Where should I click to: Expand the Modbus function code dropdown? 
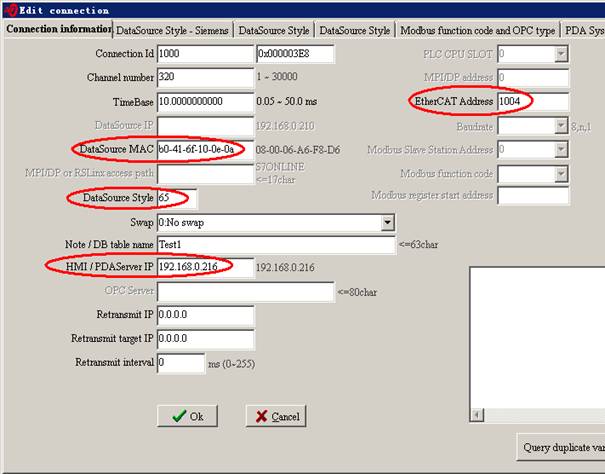point(561,172)
